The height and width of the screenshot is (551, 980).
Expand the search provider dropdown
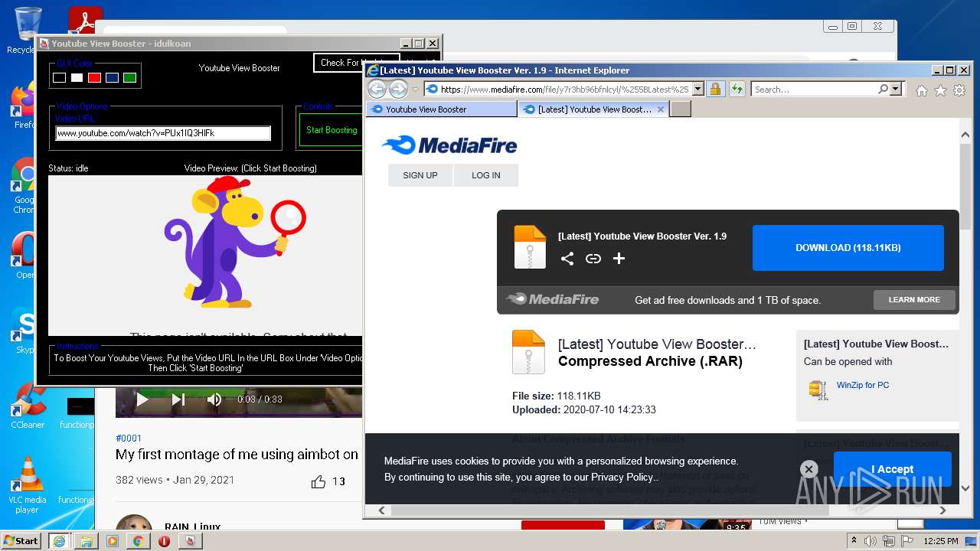(x=897, y=90)
